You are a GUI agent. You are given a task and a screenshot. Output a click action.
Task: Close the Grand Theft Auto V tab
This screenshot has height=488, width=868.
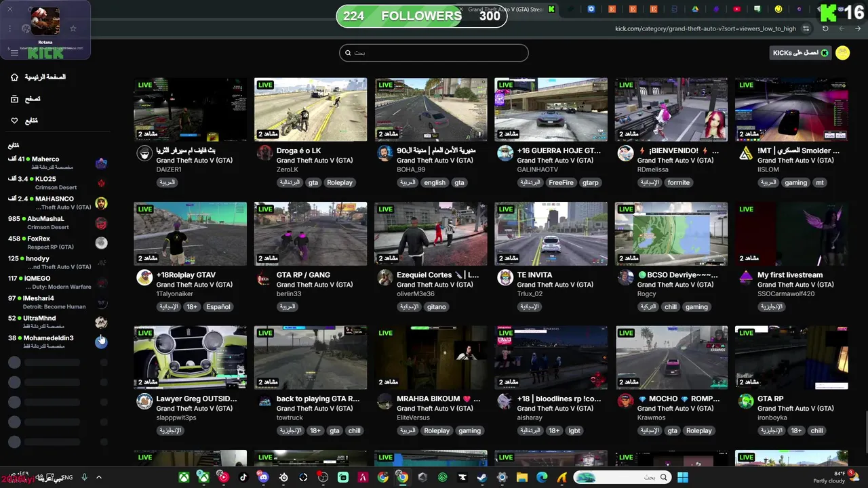(460, 9)
